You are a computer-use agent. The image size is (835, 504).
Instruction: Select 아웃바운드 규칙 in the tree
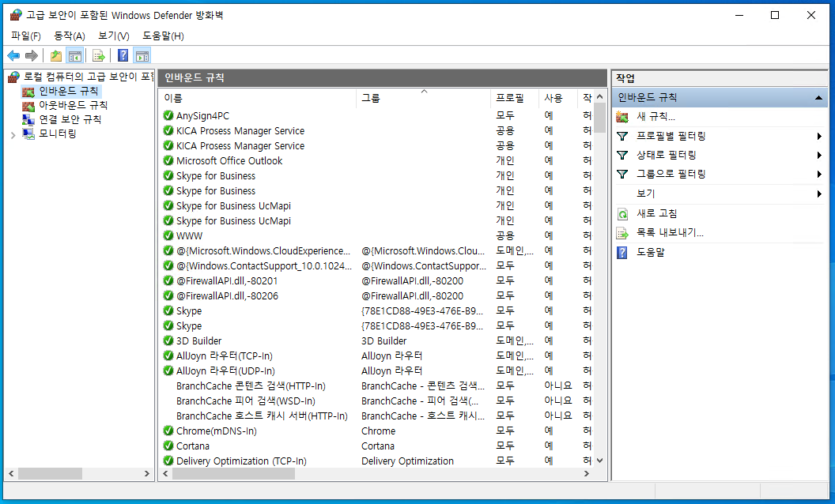click(73, 105)
